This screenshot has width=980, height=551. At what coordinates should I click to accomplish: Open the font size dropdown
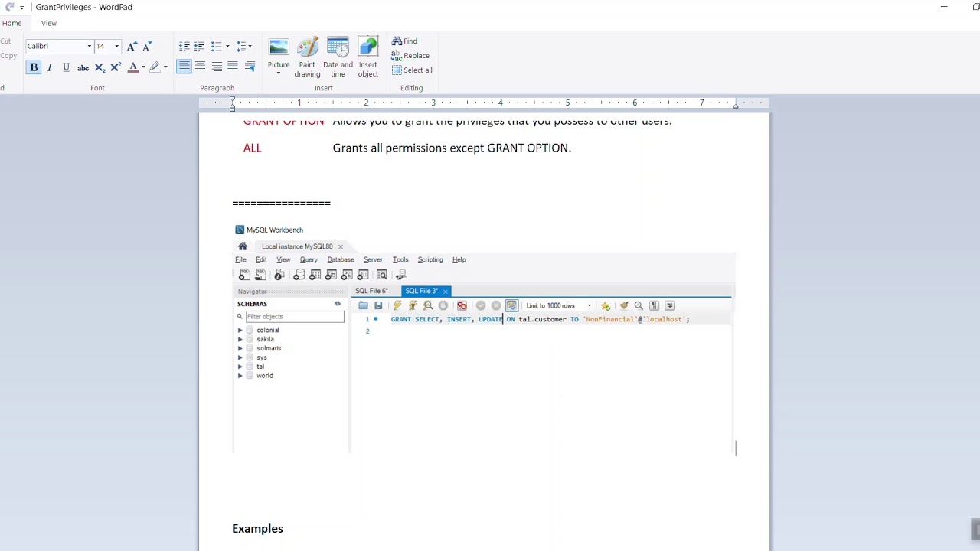pyautogui.click(x=116, y=47)
